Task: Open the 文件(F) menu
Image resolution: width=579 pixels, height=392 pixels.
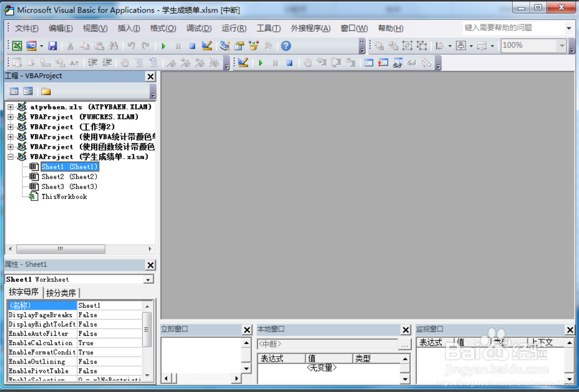Action: point(26,28)
